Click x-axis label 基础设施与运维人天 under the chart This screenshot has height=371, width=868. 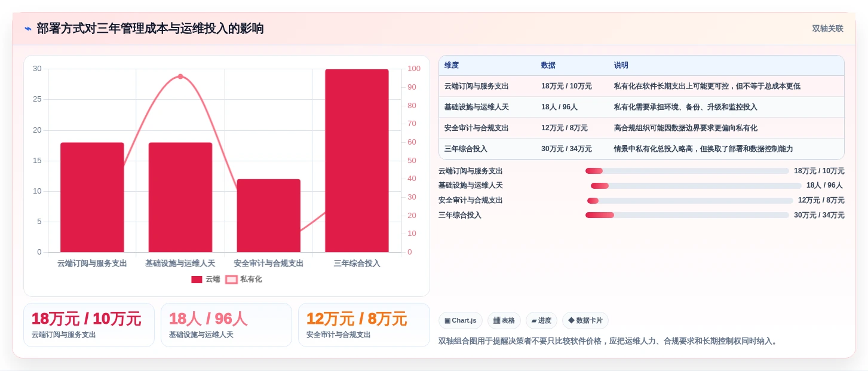pos(180,263)
